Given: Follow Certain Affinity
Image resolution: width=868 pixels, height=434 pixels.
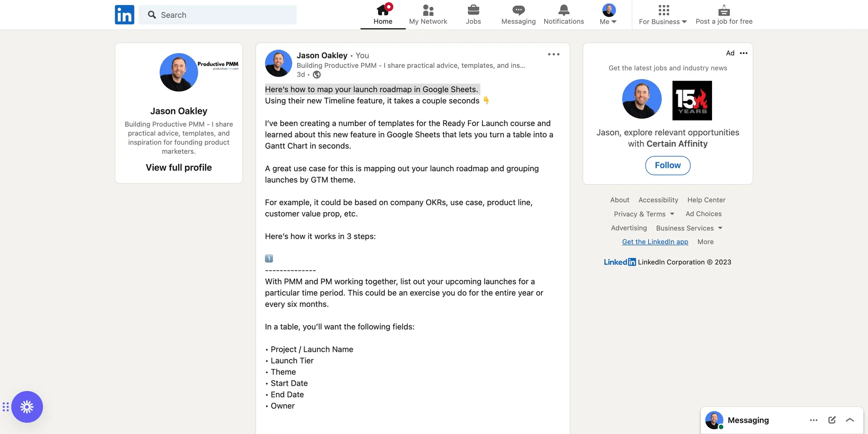Looking at the screenshot, I should pos(668,165).
